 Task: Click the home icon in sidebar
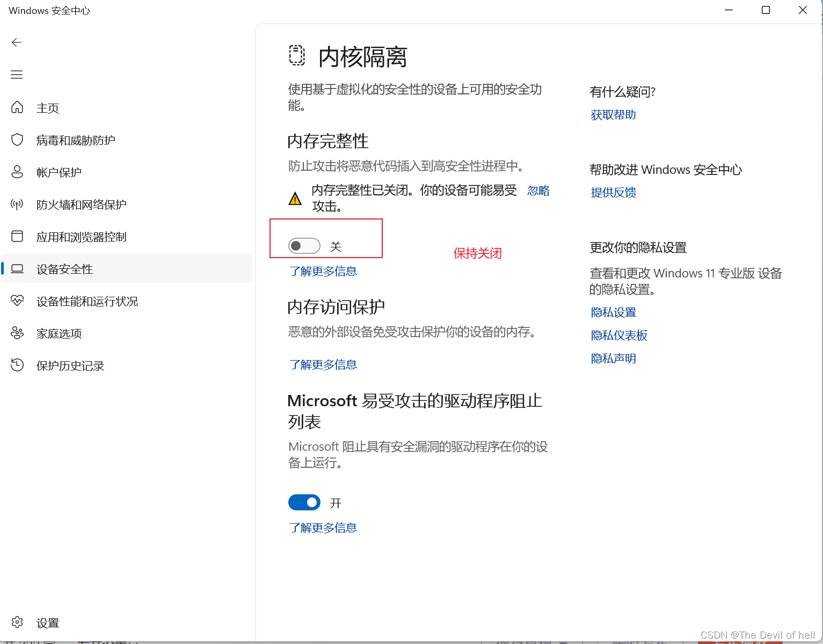point(17,107)
